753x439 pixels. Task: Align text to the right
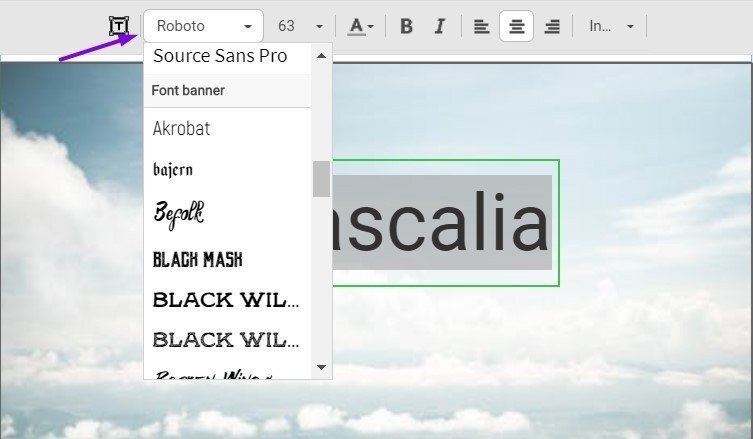pos(551,26)
